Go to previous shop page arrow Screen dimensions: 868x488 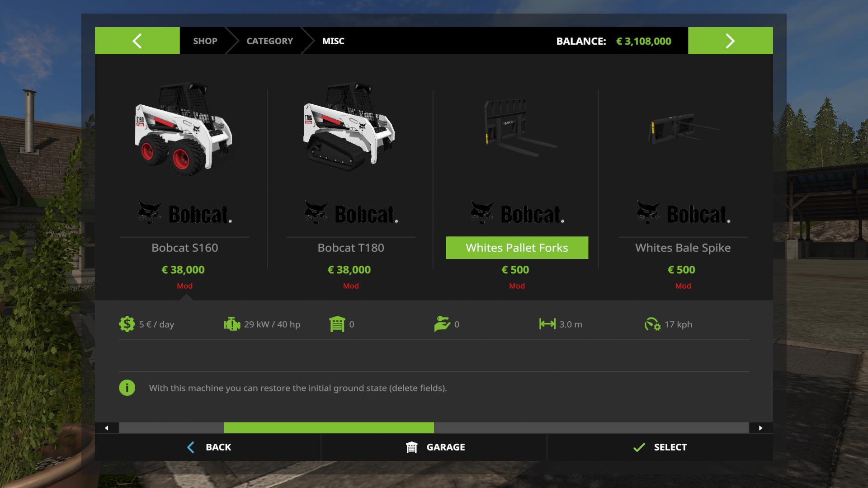tap(137, 41)
